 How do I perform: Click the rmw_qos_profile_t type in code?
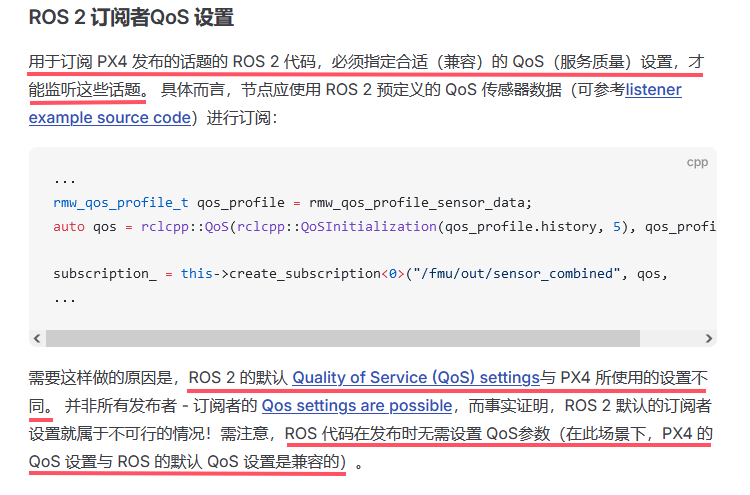pos(121,203)
